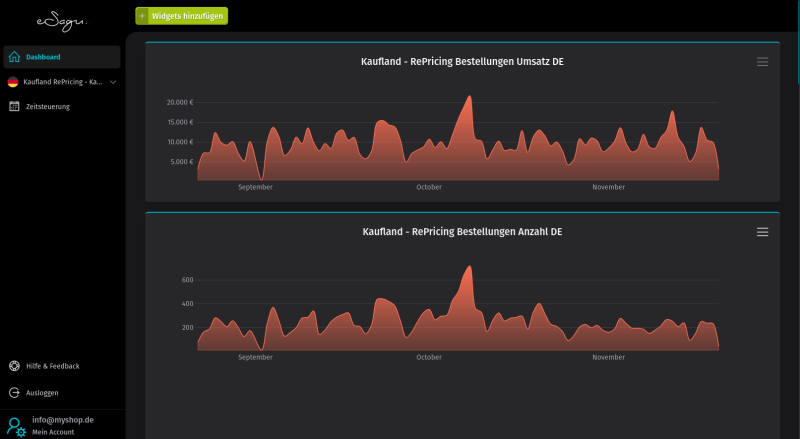
Task: Open Kaufland RePricing sidebar entry
Action: tap(62, 82)
